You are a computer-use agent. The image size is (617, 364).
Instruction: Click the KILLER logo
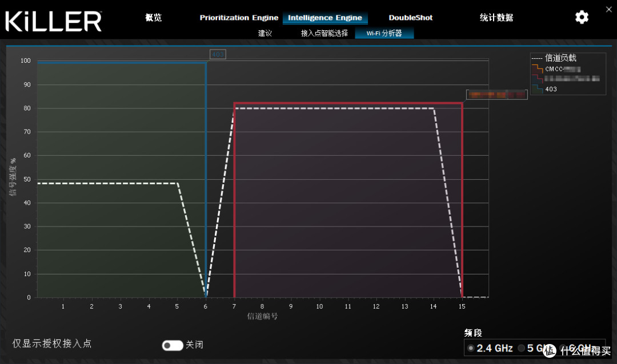point(54,21)
